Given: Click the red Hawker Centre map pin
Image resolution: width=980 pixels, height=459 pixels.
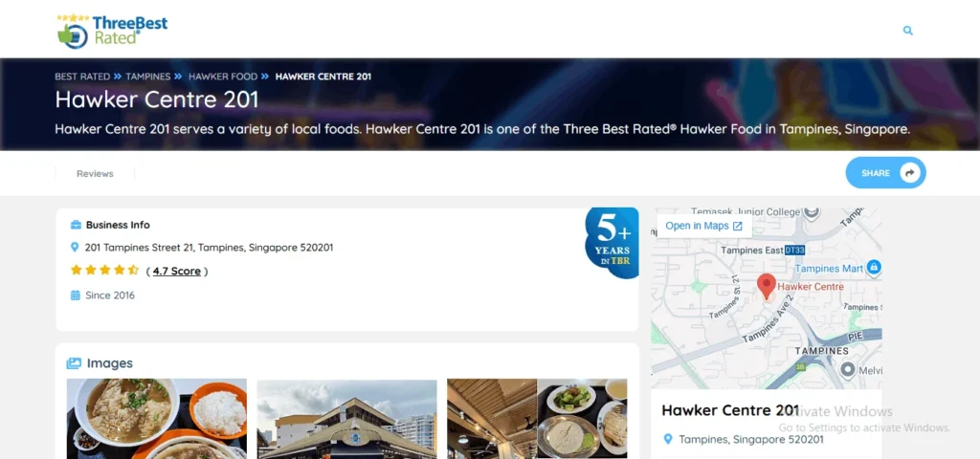Looking at the screenshot, I should click(x=767, y=287).
